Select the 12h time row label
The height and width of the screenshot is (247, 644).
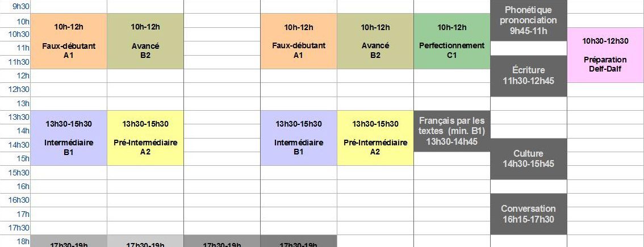[x=23, y=76]
